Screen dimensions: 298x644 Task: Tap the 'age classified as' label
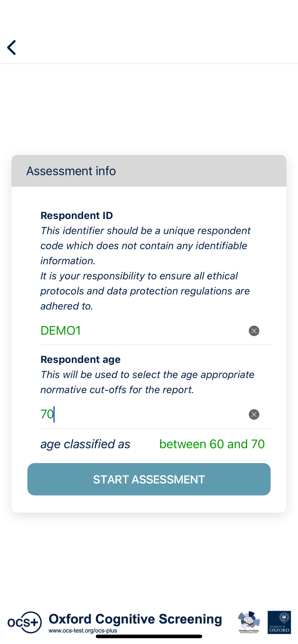pyautogui.click(x=85, y=444)
